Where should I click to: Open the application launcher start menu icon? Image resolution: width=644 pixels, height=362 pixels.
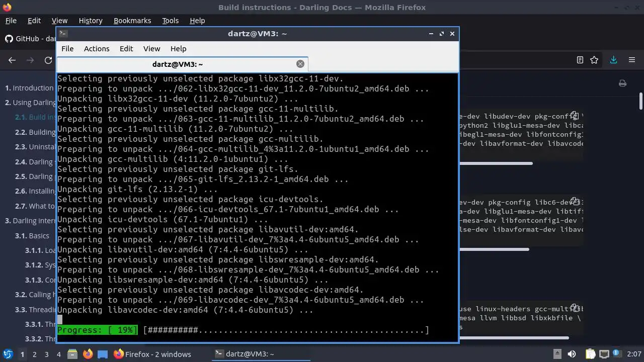click(x=8, y=354)
